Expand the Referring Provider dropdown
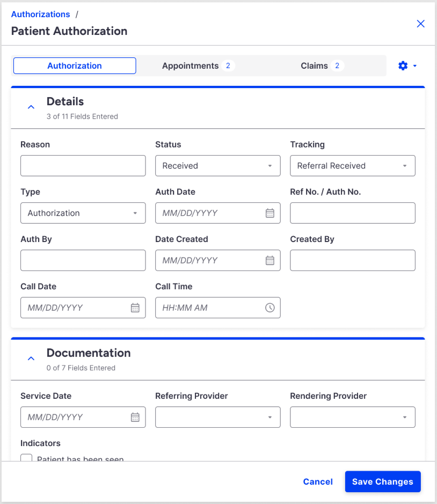This screenshot has height=504, width=437. pos(217,417)
